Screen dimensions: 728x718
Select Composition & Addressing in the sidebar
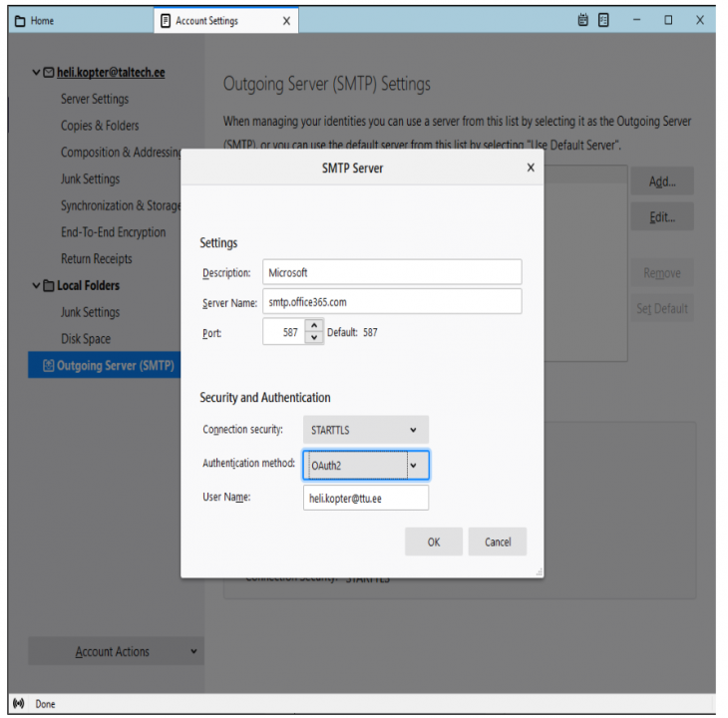tap(122, 153)
